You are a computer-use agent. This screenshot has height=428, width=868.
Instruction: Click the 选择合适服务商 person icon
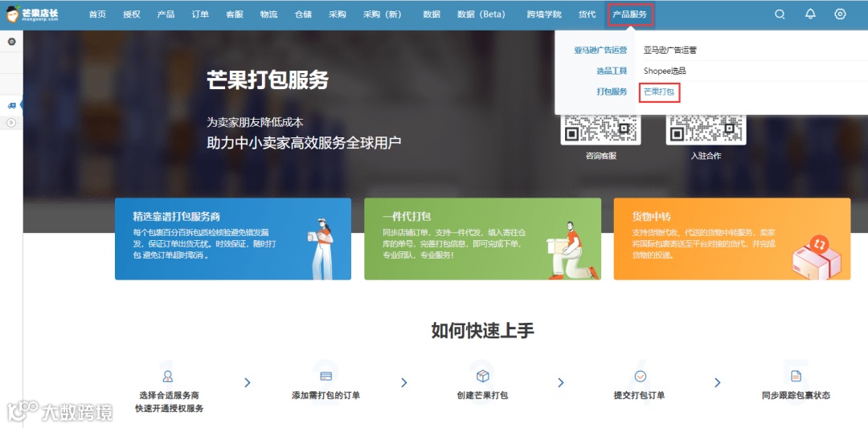click(167, 377)
